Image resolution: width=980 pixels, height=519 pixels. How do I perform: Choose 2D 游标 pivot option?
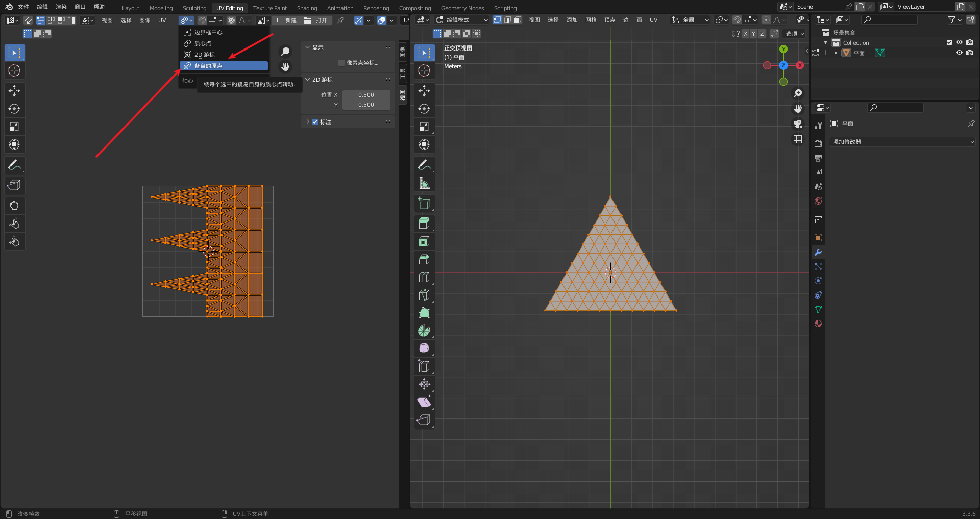[x=224, y=55]
